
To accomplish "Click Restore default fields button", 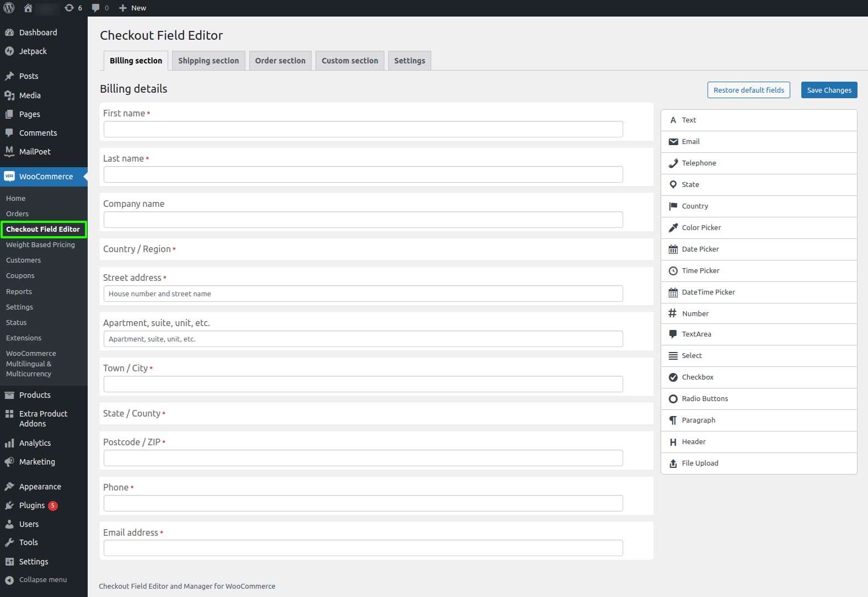I will [748, 90].
